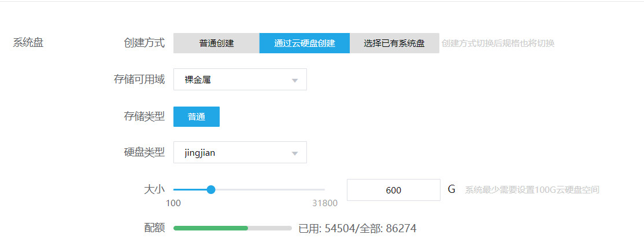Open the dropdown showing jingjian
Viewport: 644px width, 249px height.
tap(239, 153)
